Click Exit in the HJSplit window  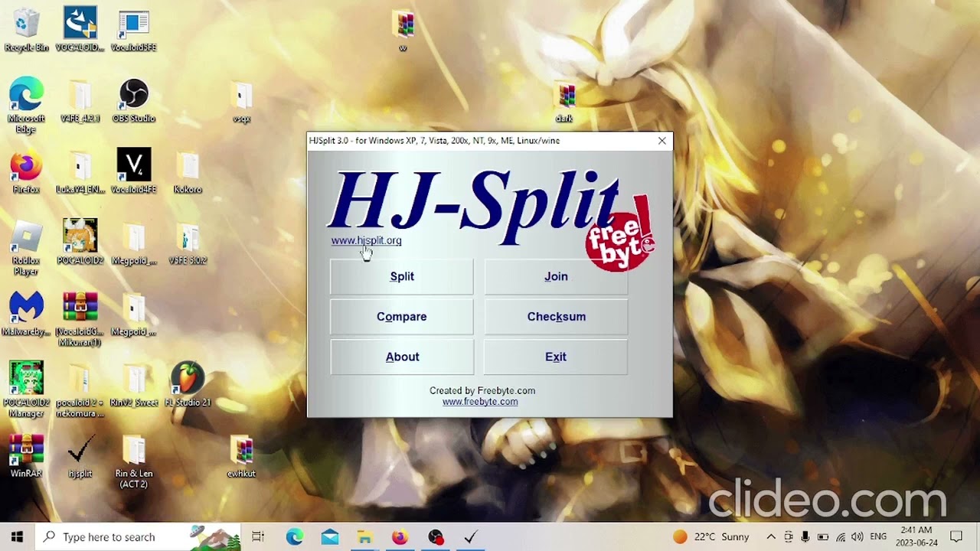pyautogui.click(x=556, y=357)
